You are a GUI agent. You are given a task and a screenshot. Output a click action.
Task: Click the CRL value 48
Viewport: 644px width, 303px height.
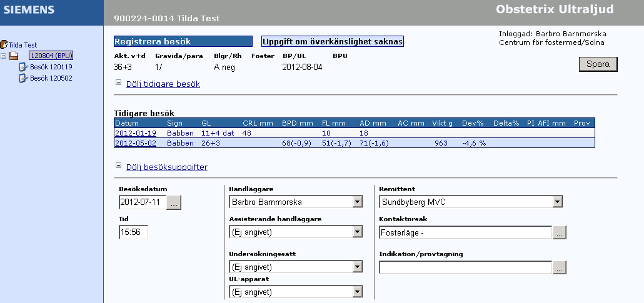(247, 133)
